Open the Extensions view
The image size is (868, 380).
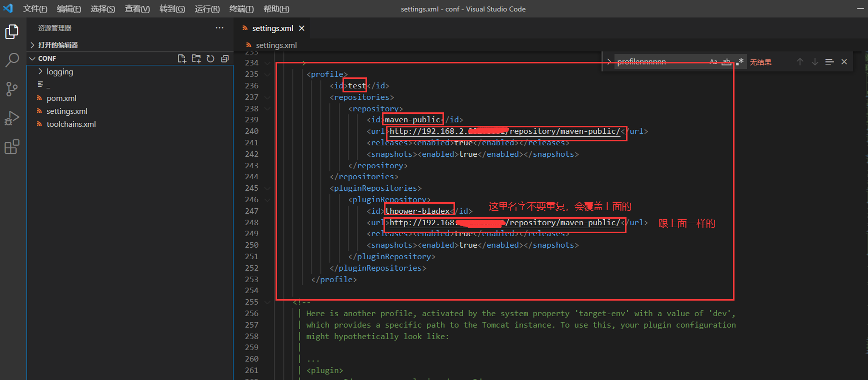click(x=12, y=147)
